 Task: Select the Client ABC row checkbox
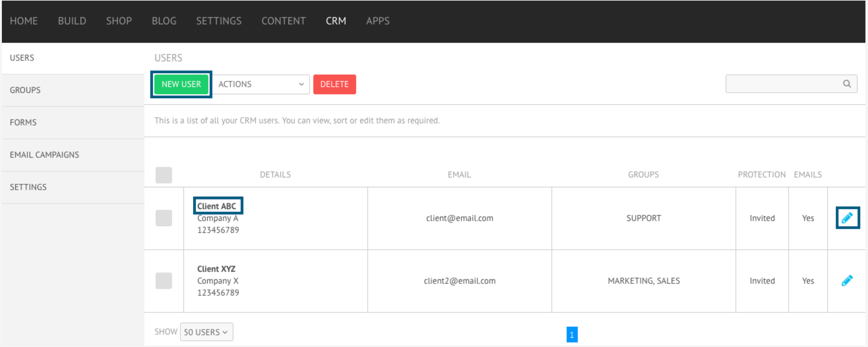coord(164,218)
